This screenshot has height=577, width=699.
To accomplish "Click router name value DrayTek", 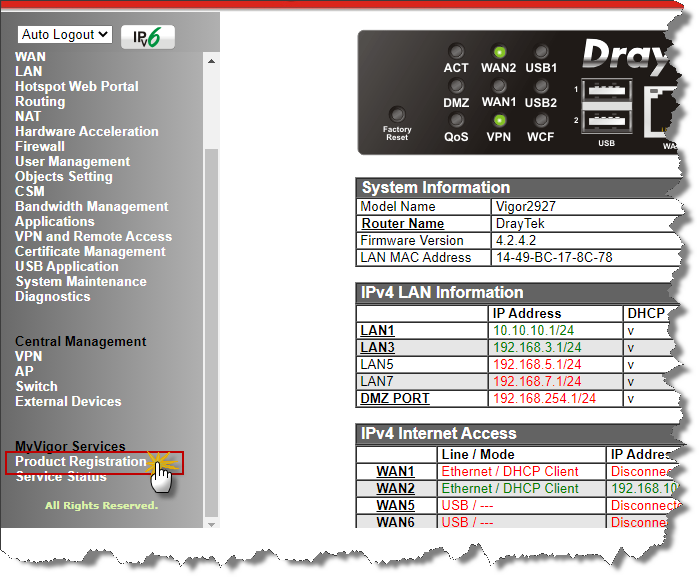I will [520, 223].
